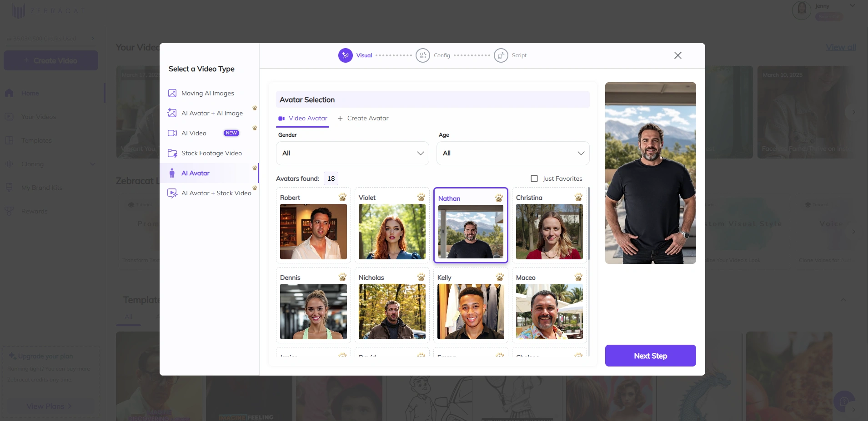Image resolution: width=868 pixels, height=421 pixels.
Task: Enable the Just Favorites checkbox
Action: [x=534, y=178]
